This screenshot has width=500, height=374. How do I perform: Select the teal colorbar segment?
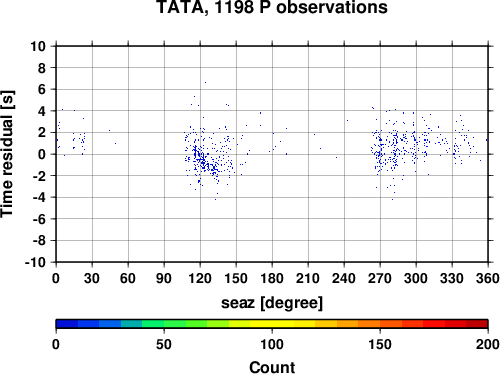click(131, 324)
